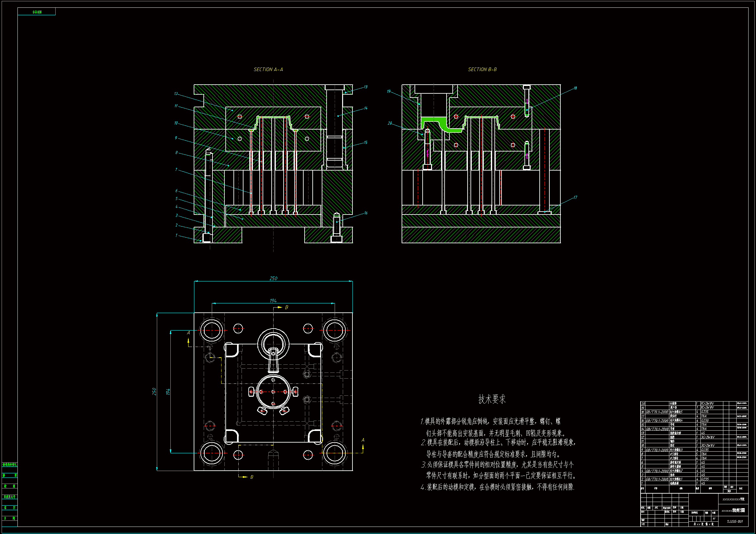The height and width of the screenshot is (534, 756).
Task: Click balloon number 18 in Section B-B
Action: [575, 88]
